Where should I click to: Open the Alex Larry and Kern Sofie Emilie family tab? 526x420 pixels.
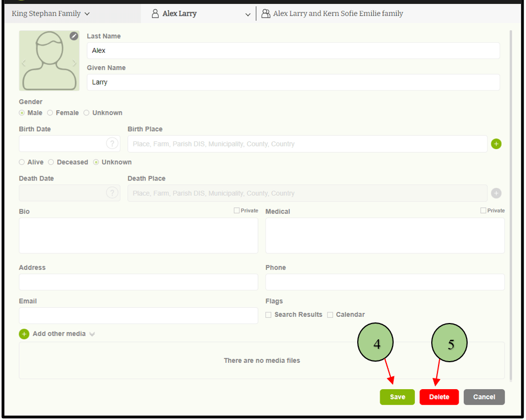338,14
